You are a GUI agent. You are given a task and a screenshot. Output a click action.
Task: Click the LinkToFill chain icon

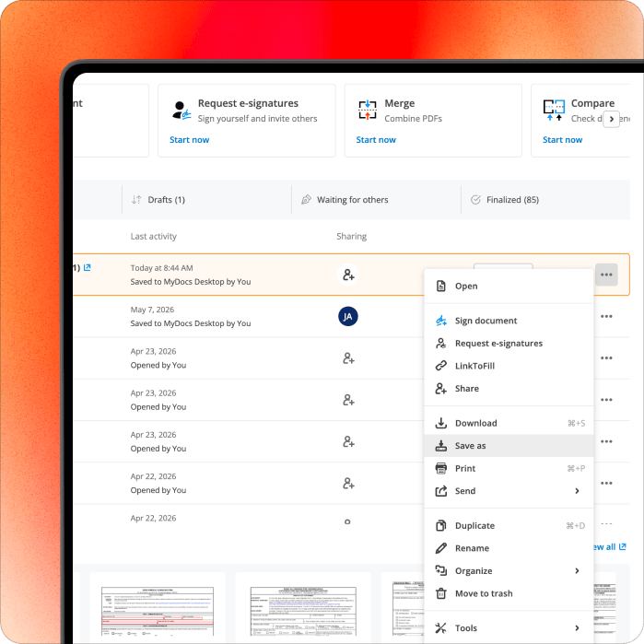click(x=440, y=366)
